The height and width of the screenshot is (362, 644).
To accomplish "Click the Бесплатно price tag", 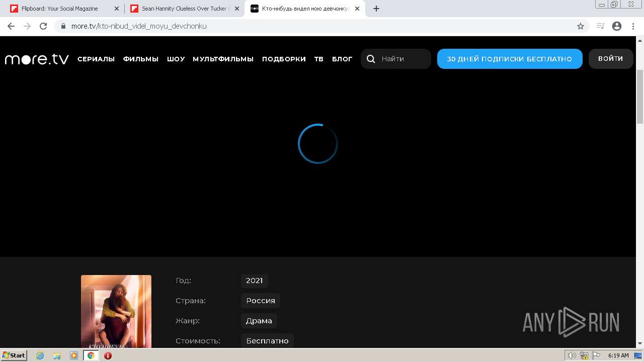I will (x=268, y=341).
